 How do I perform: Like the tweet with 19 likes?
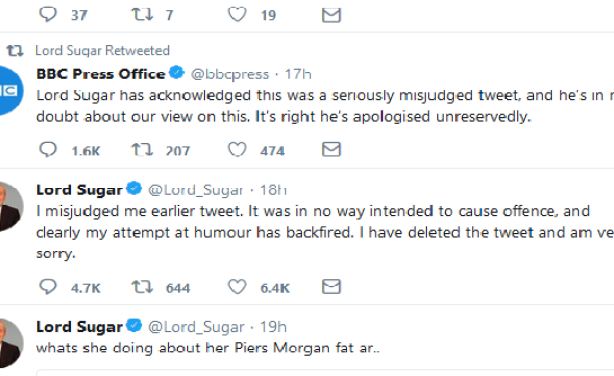click(x=237, y=14)
